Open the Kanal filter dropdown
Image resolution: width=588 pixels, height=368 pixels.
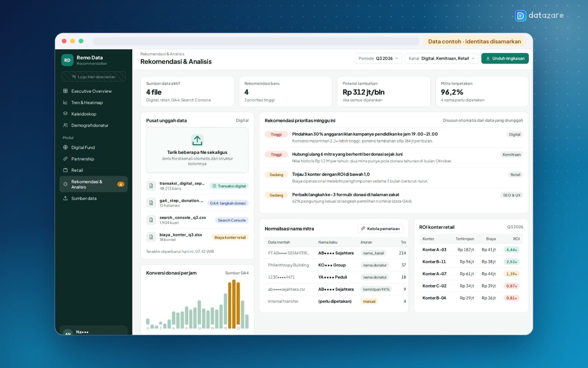click(441, 58)
